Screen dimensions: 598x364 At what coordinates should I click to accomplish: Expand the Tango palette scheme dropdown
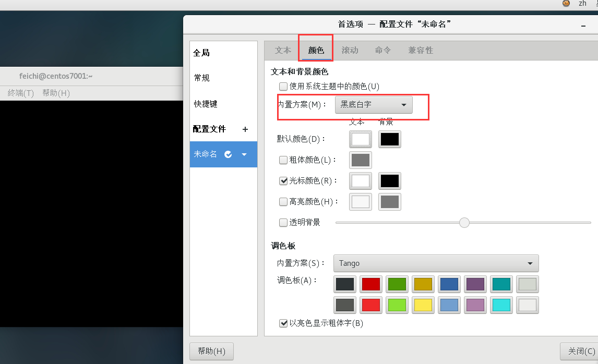(436, 263)
